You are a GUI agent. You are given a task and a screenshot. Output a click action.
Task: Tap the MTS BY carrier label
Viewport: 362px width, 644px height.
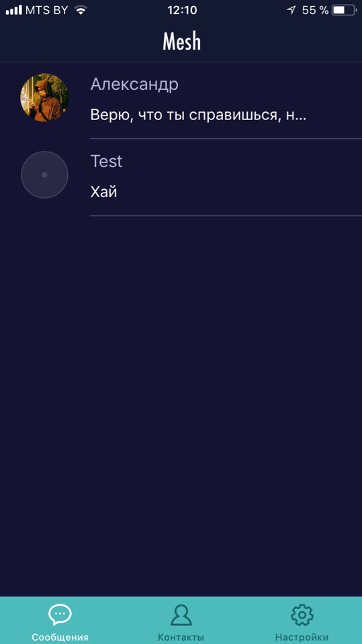tap(46, 10)
